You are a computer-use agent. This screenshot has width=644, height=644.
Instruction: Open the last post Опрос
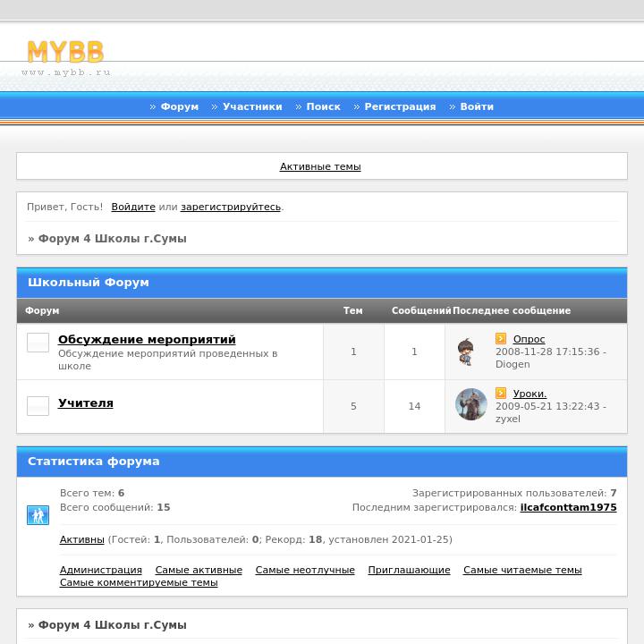pyautogui.click(x=529, y=339)
